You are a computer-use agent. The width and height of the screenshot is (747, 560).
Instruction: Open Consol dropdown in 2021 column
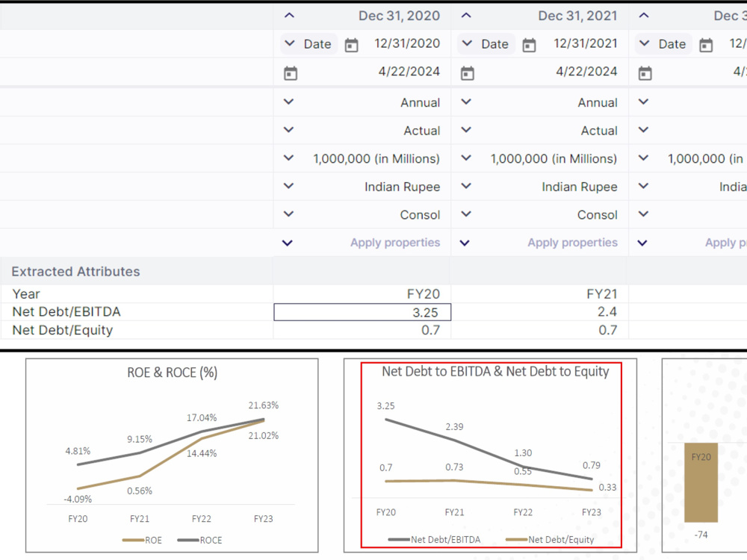pyautogui.click(x=466, y=214)
